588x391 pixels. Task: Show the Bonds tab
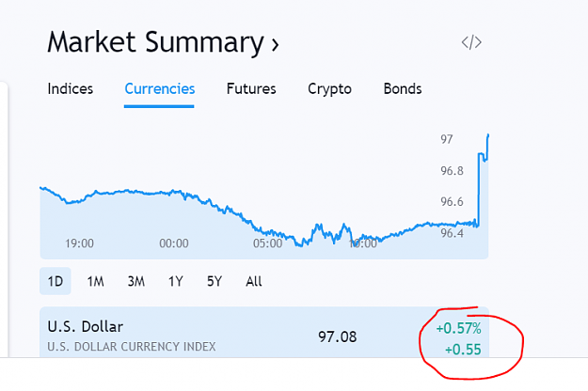(403, 88)
